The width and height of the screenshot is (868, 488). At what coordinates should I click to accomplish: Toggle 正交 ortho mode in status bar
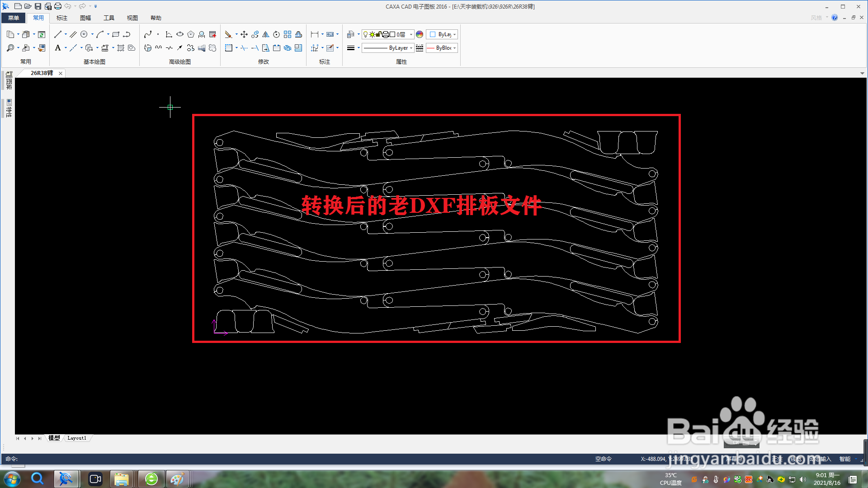(x=777, y=459)
